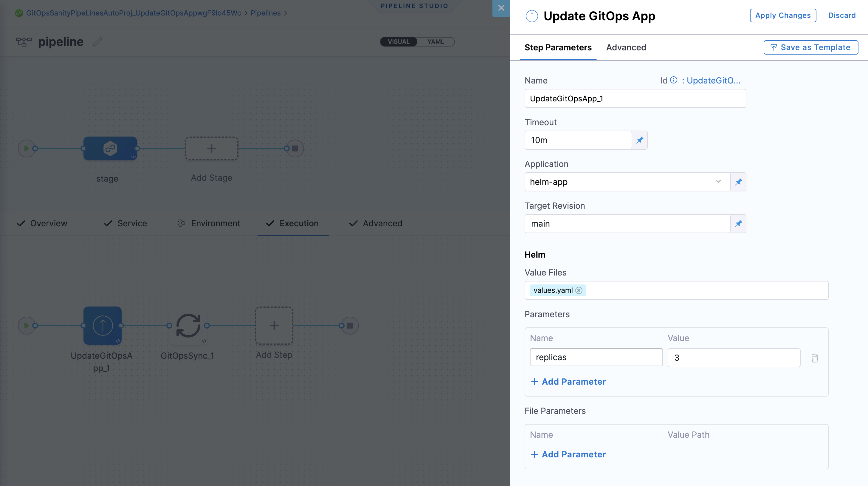Apply Changes to the step
Viewport: 868px width, 486px height.
coord(783,15)
